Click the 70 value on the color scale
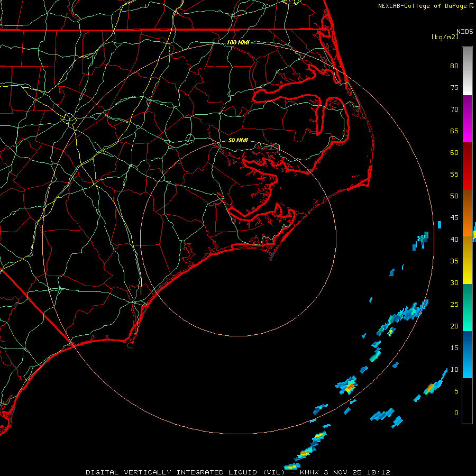Screen dimensions: 476x476 454,109
